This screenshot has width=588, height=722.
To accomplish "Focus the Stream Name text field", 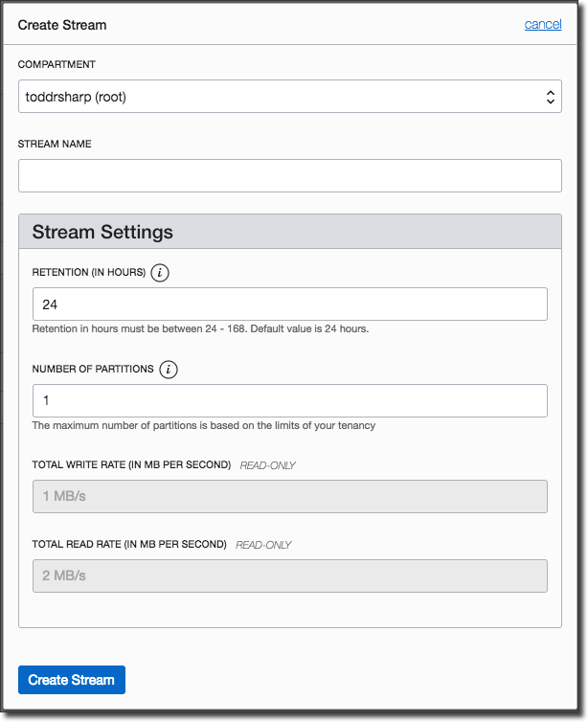I will pos(289,175).
